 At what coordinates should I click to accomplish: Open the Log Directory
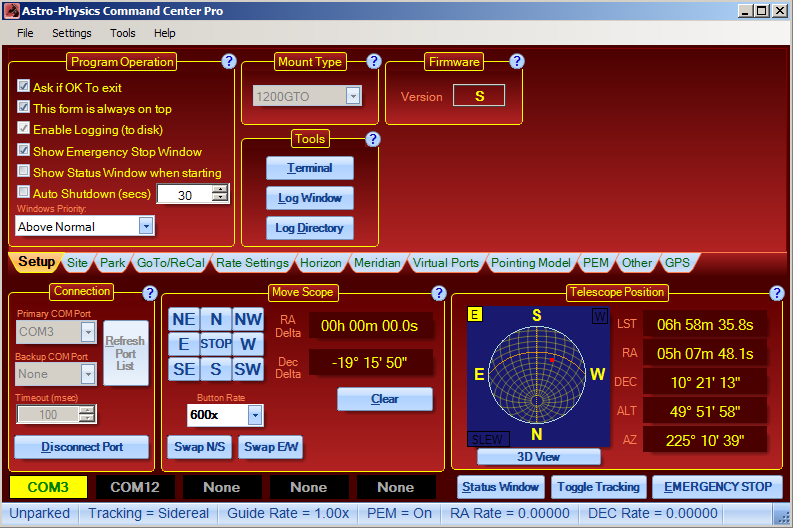coord(310,228)
